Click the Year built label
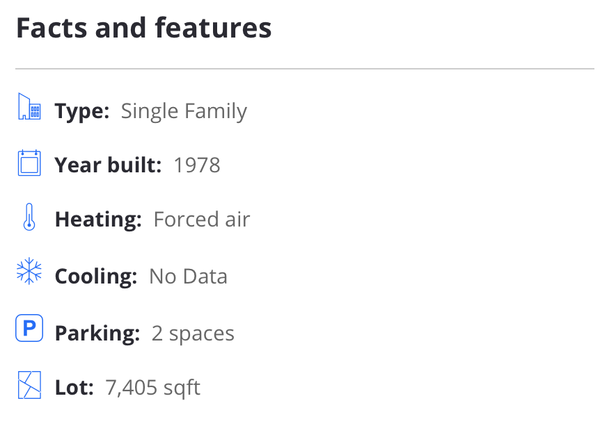The height and width of the screenshot is (435, 600). pos(108,165)
